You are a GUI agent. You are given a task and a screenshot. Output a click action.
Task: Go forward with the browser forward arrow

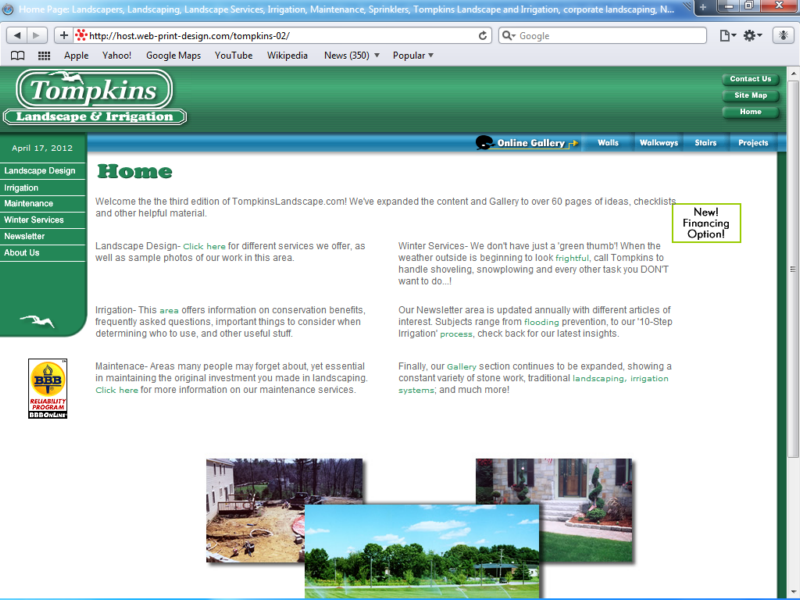pyautogui.click(x=36, y=35)
